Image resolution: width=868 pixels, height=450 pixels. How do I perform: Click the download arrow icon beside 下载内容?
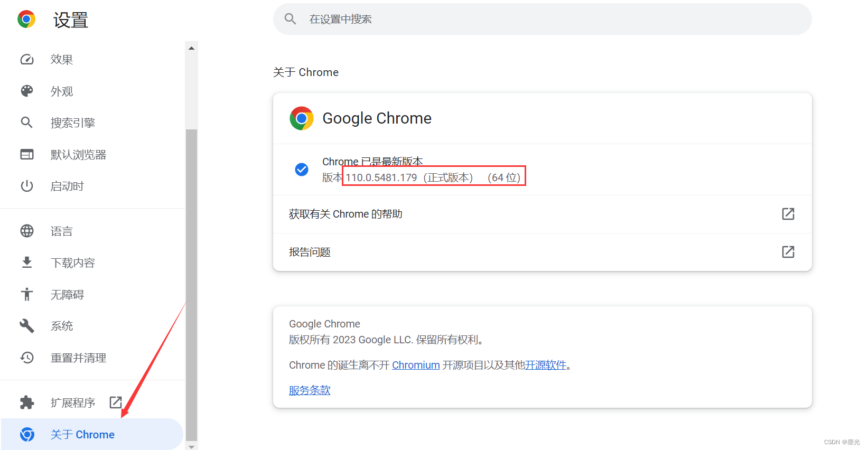(27, 262)
